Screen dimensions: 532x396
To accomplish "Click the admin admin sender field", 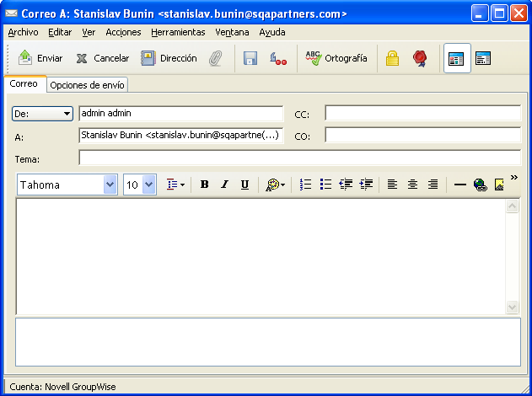I will coord(180,113).
